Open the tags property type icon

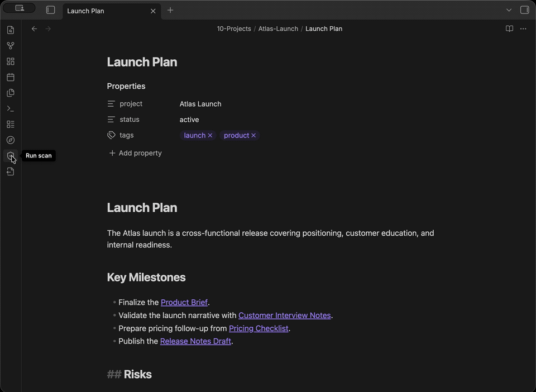tap(112, 135)
